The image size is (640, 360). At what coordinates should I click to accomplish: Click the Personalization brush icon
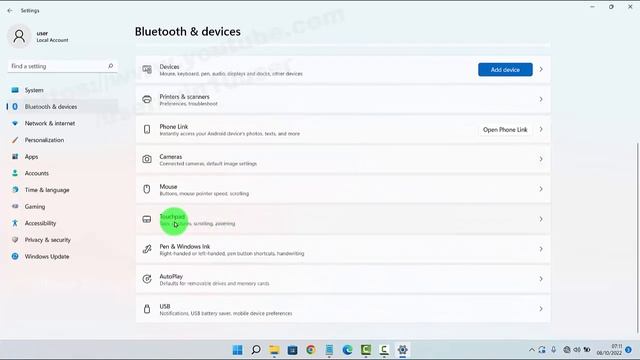[x=15, y=140]
